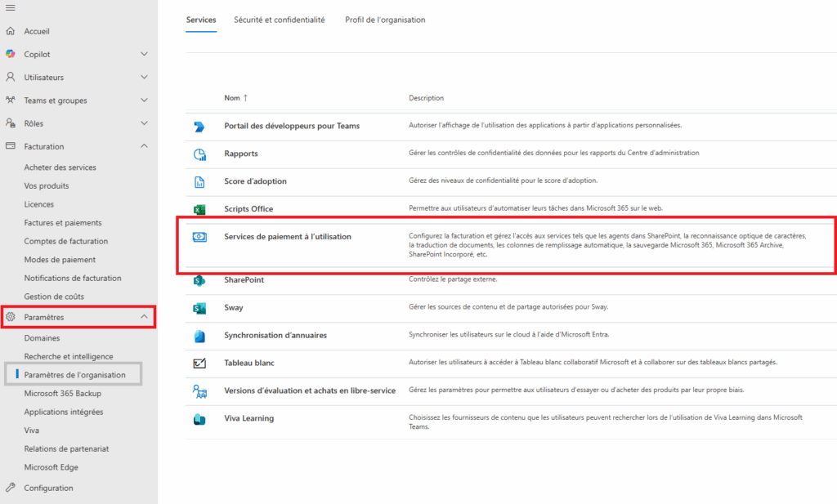This screenshot has height=504, width=837.
Task: Open Notifications de facturation
Action: pos(73,278)
